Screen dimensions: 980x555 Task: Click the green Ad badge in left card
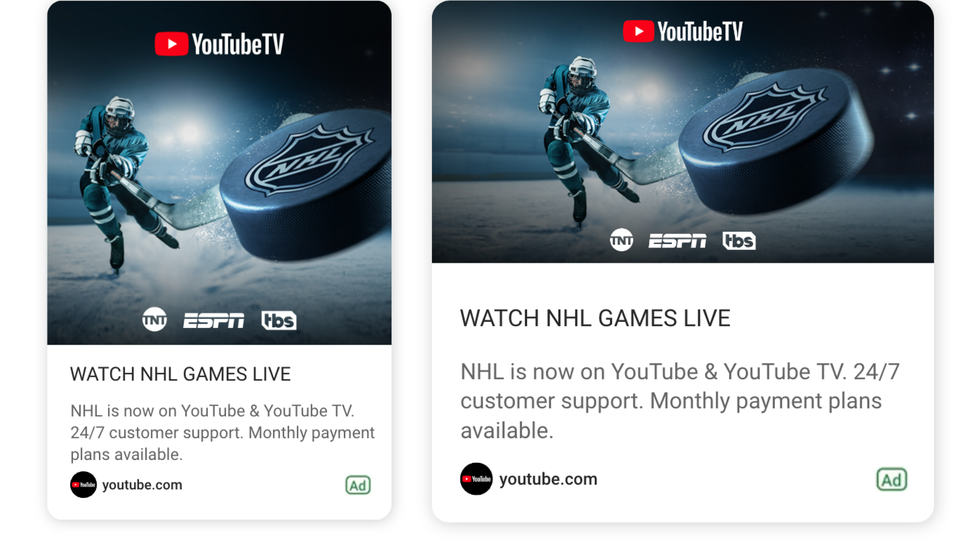(x=358, y=485)
